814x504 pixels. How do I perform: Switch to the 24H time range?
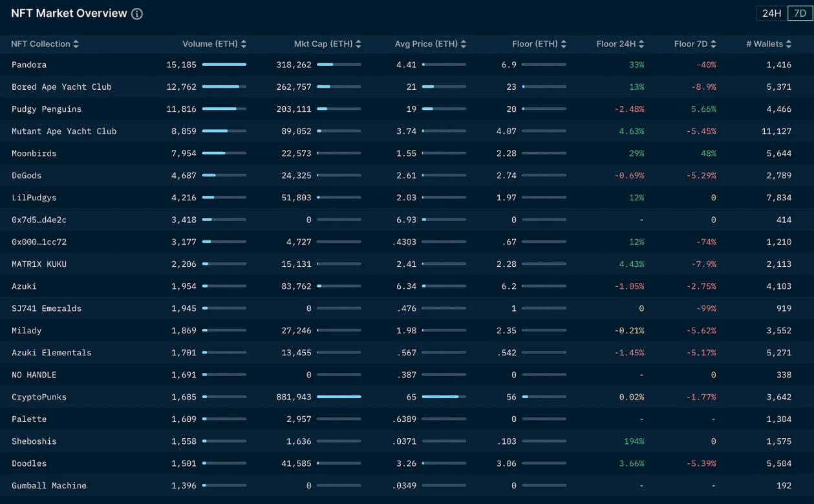click(x=771, y=13)
